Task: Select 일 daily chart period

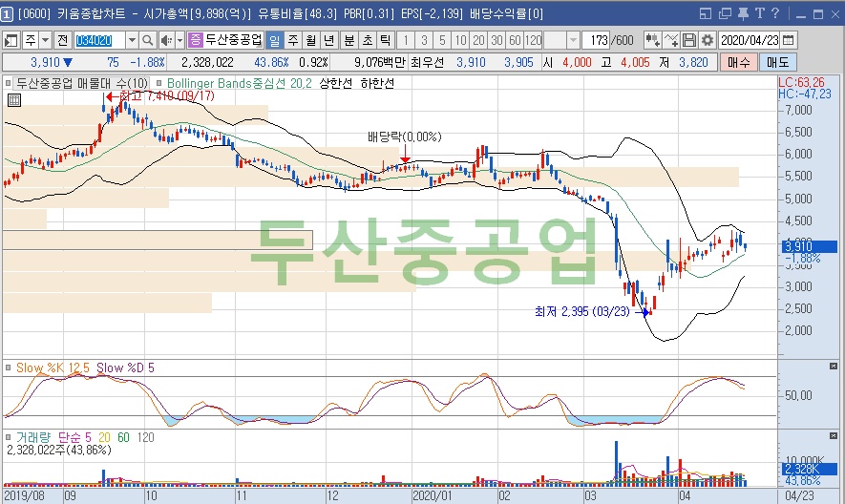Action: tap(275, 40)
